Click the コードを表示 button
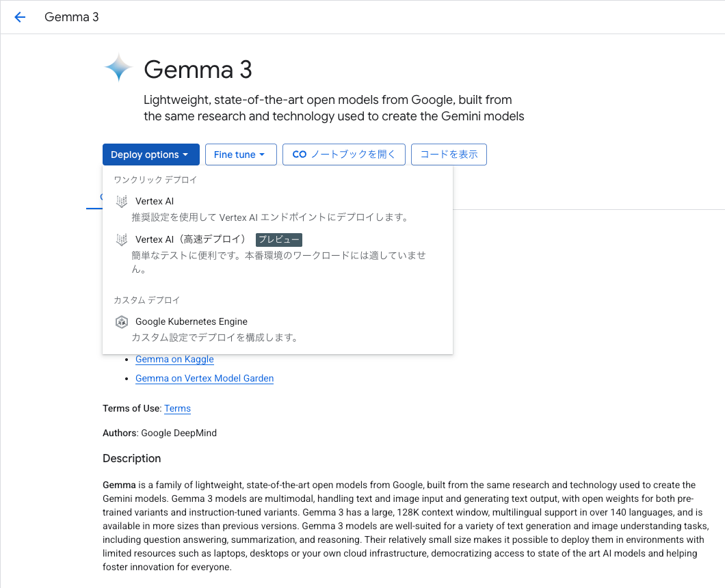The height and width of the screenshot is (588, 725). point(449,155)
